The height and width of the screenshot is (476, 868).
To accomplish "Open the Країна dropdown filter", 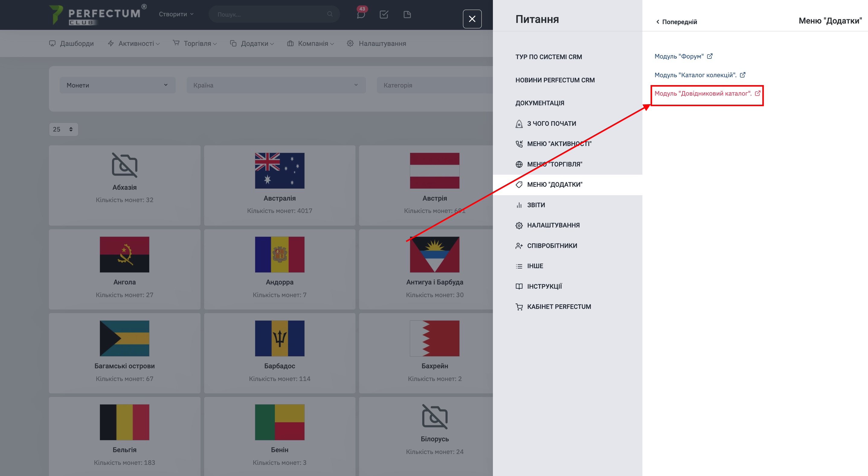I will pos(276,85).
